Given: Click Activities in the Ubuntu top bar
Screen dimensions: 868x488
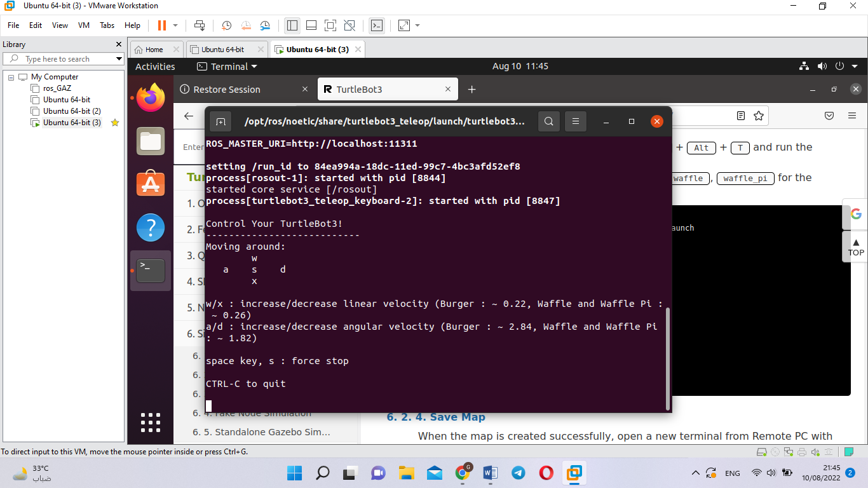Looking at the screenshot, I should pyautogui.click(x=155, y=66).
